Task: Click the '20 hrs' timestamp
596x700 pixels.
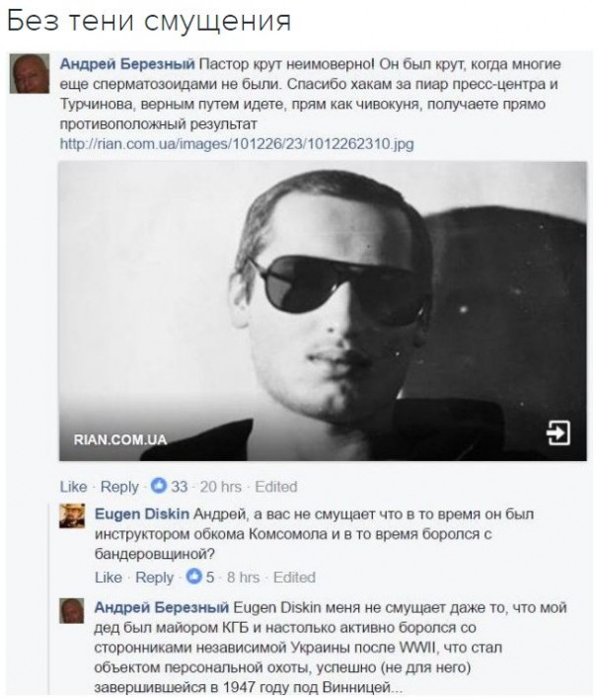Action: coord(220,487)
